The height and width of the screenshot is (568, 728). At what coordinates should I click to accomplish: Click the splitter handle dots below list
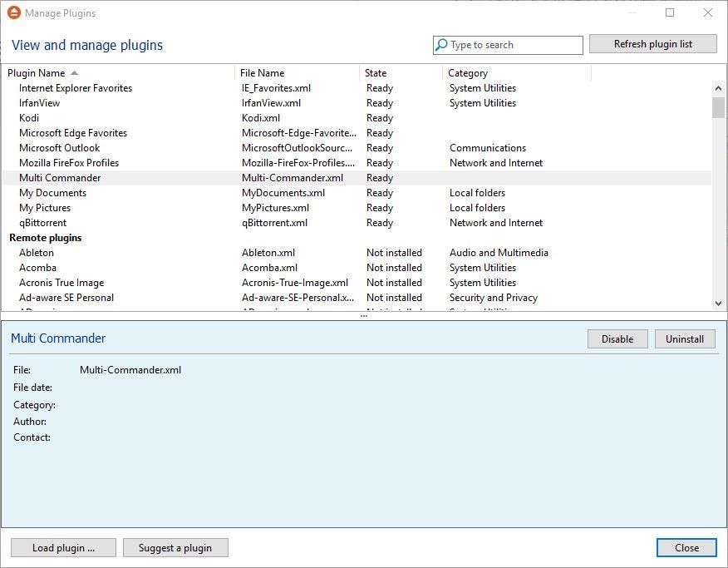pos(364,316)
